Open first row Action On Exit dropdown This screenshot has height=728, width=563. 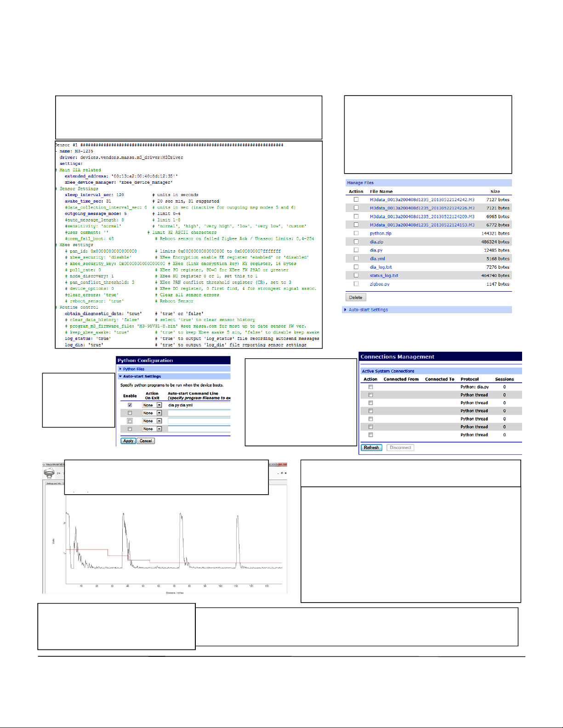(159, 405)
